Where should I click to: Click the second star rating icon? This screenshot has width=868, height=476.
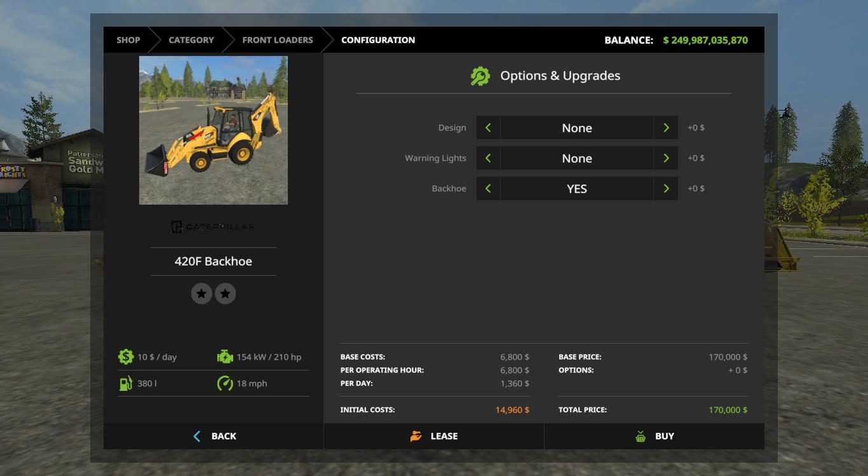coord(225,294)
